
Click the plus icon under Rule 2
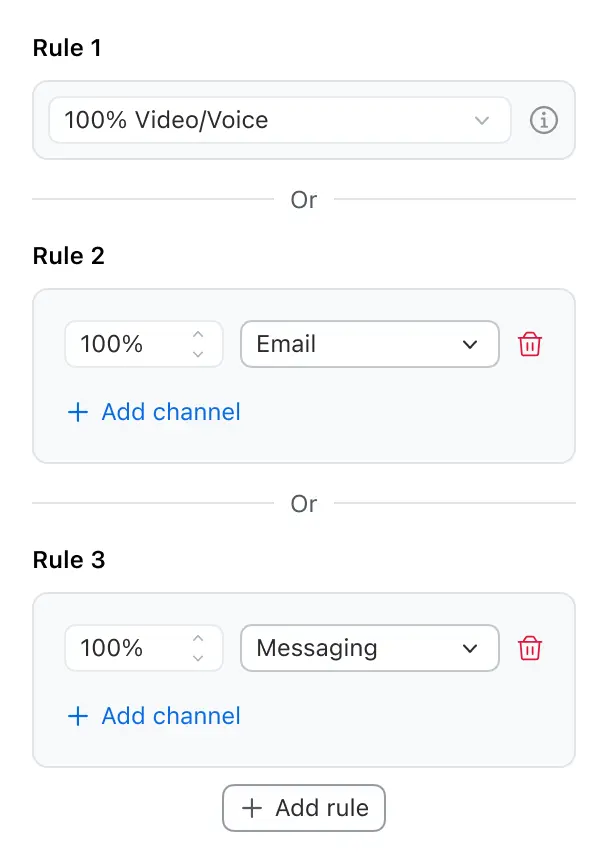coord(77,412)
